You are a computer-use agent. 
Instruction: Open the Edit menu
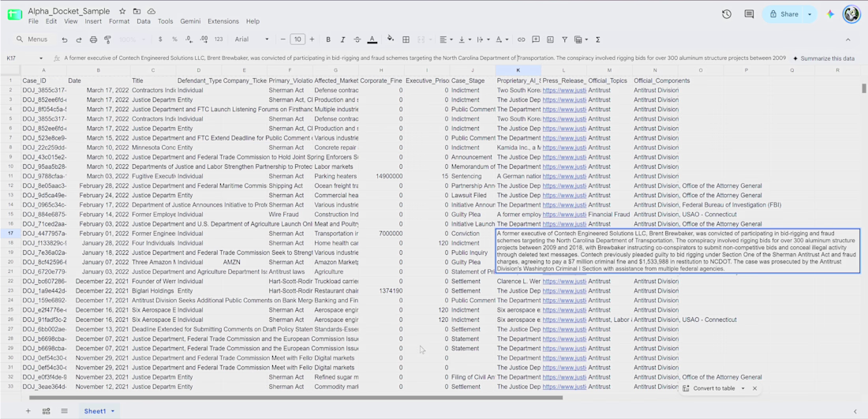pos(51,21)
